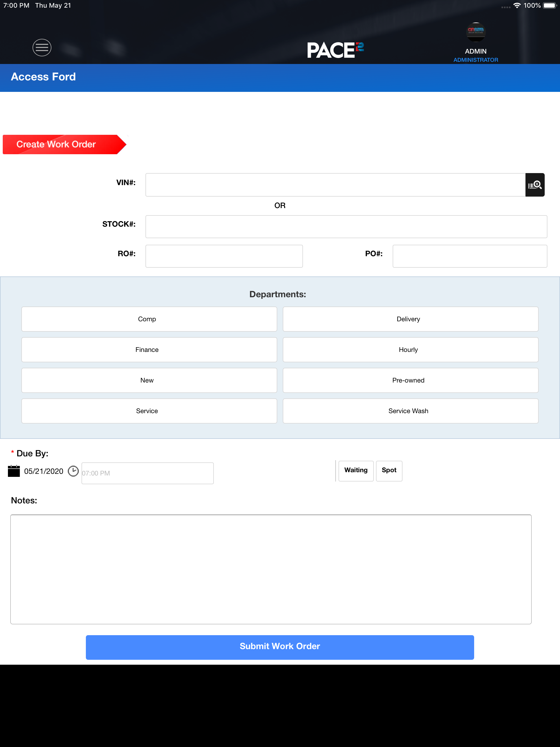Open the calendar date picker icon
This screenshot has width=560, height=747.
(x=14, y=471)
